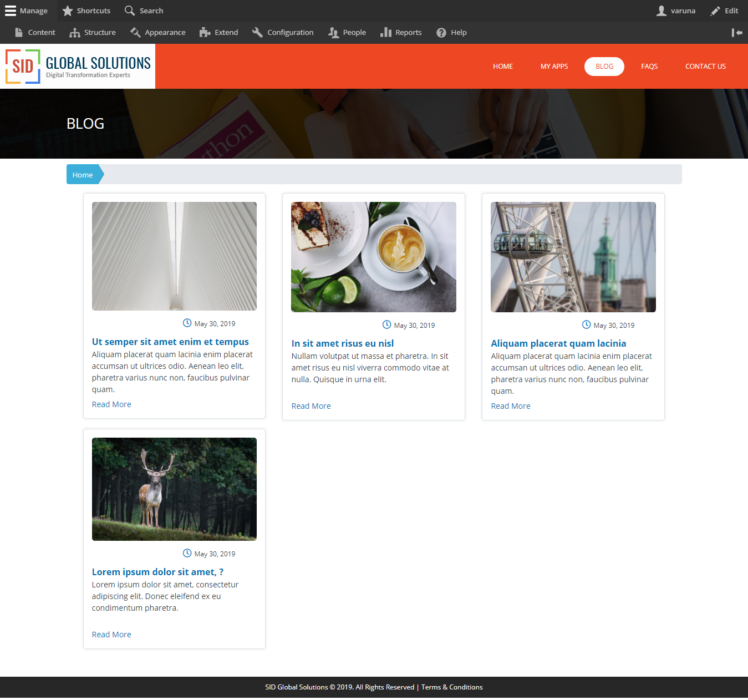Open Configuration via the wrench icon
Viewport: 748px width, 700px height.
click(x=257, y=32)
